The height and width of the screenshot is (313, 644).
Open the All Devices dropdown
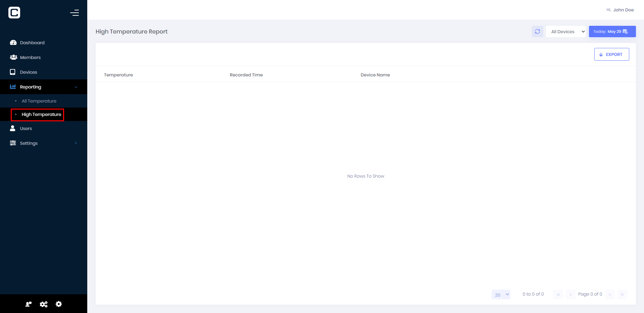tap(566, 31)
